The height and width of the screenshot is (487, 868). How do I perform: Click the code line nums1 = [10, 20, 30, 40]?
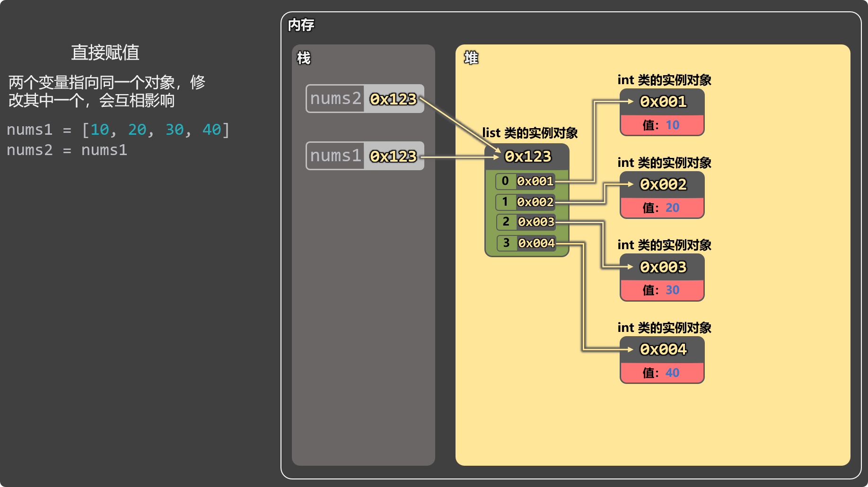pos(118,130)
